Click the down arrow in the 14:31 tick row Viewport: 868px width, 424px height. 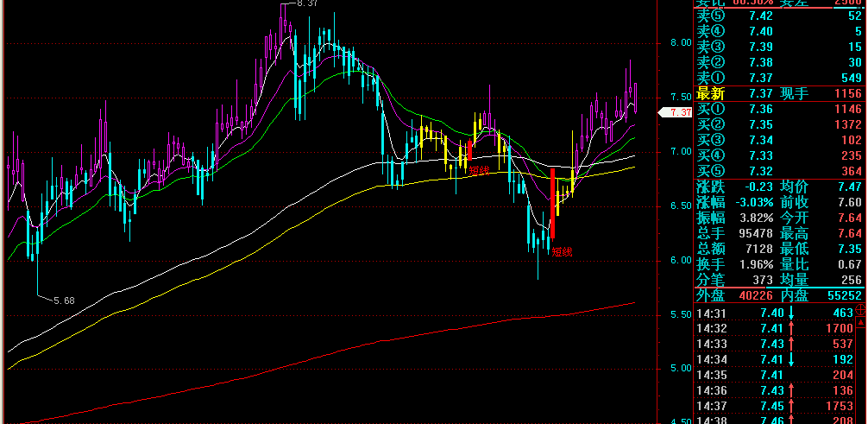click(x=791, y=313)
